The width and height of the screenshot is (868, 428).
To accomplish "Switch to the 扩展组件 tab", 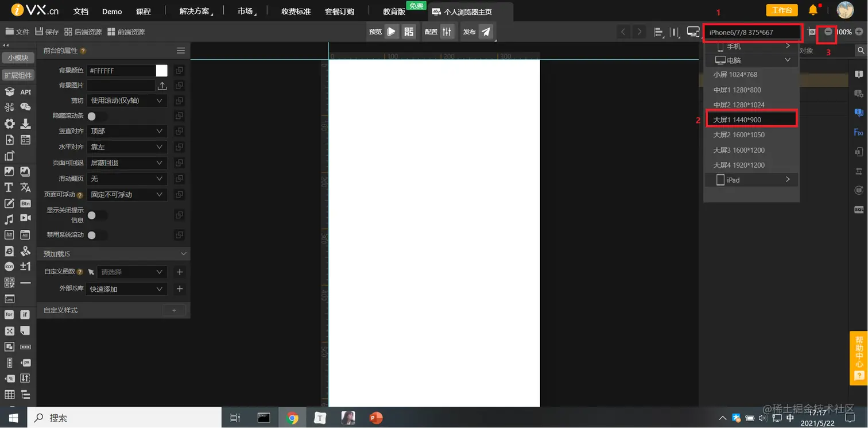I will tap(18, 75).
